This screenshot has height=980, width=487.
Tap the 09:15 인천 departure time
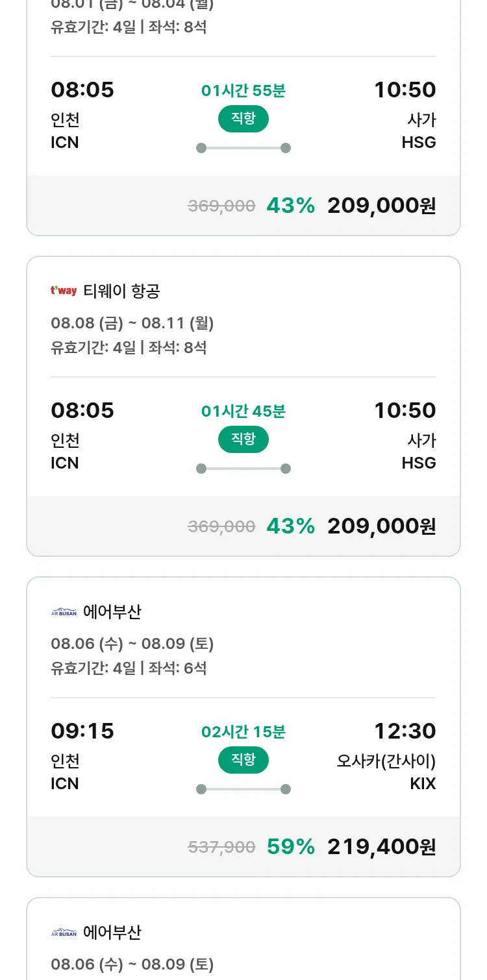pos(82,731)
